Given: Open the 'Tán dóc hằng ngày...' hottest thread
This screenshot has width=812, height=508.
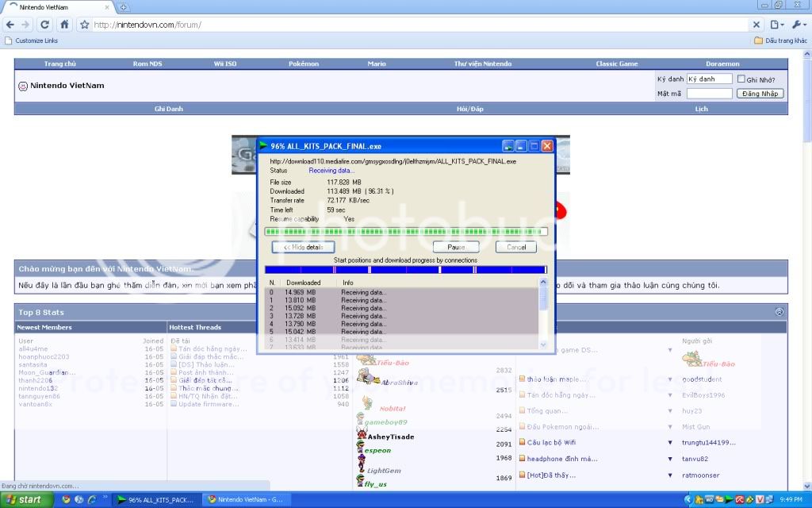Looking at the screenshot, I should [213, 349].
